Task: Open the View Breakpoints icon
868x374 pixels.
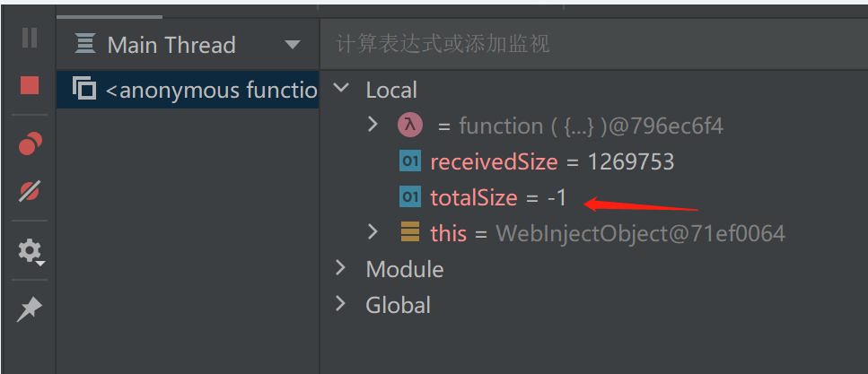Action: coord(30,144)
